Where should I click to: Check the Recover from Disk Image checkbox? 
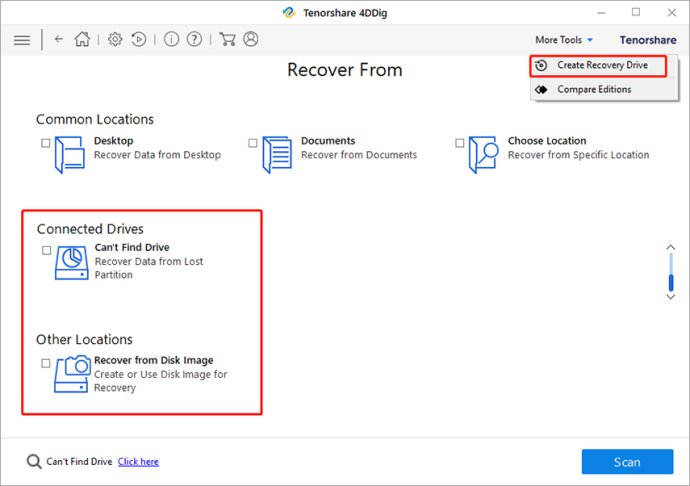(46, 363)
